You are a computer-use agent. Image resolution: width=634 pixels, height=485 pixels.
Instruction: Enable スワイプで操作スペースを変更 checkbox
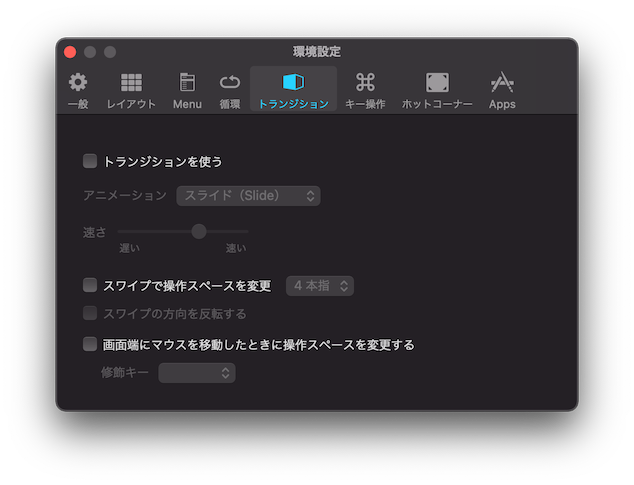pyautogui.click(x=90, y=285)
